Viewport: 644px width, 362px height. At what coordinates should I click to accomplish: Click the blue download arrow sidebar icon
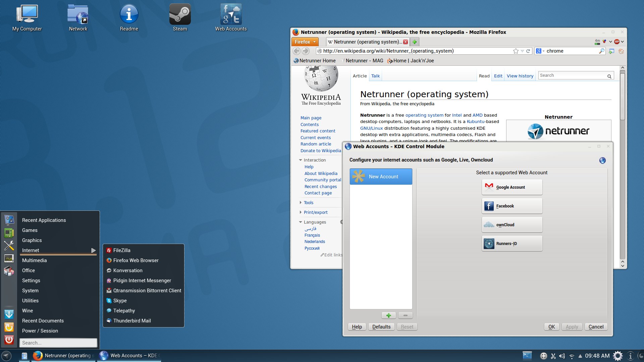(9, 314)
